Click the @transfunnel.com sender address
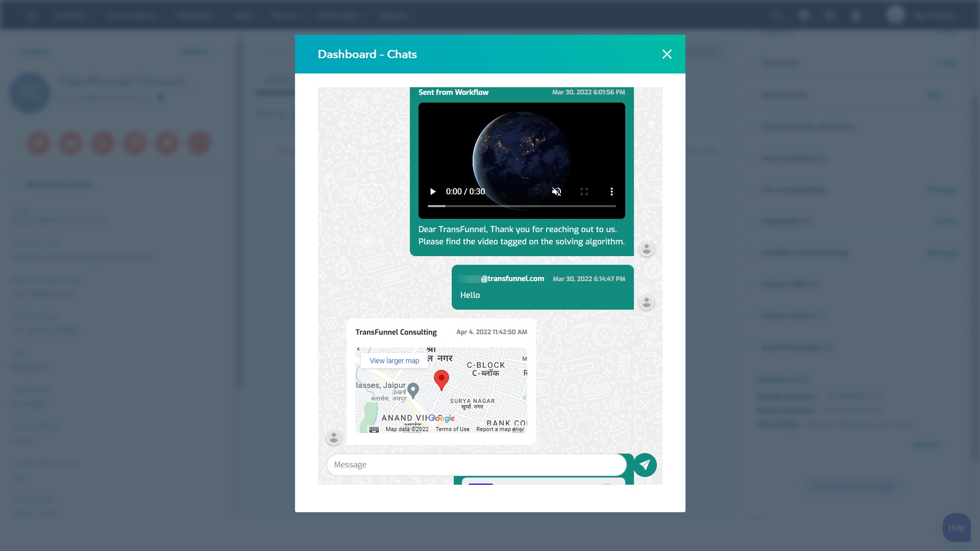 pyautogui.click(x=512, y=279)
